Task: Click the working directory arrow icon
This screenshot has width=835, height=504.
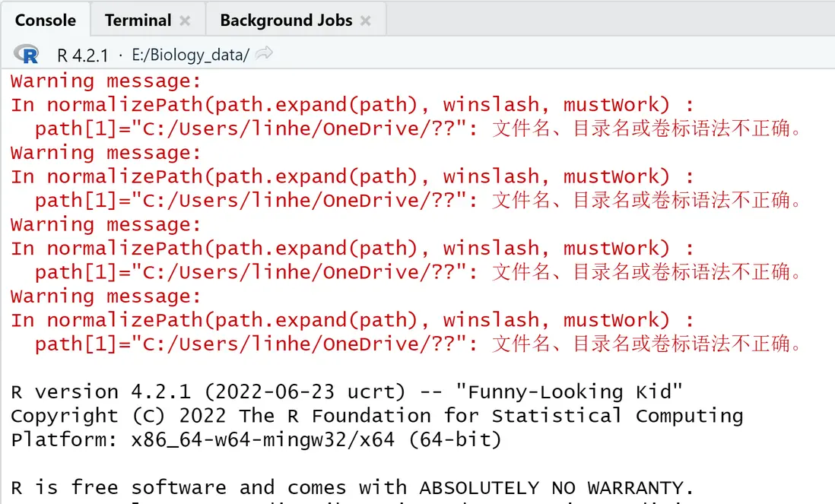Action: (264, 54)
